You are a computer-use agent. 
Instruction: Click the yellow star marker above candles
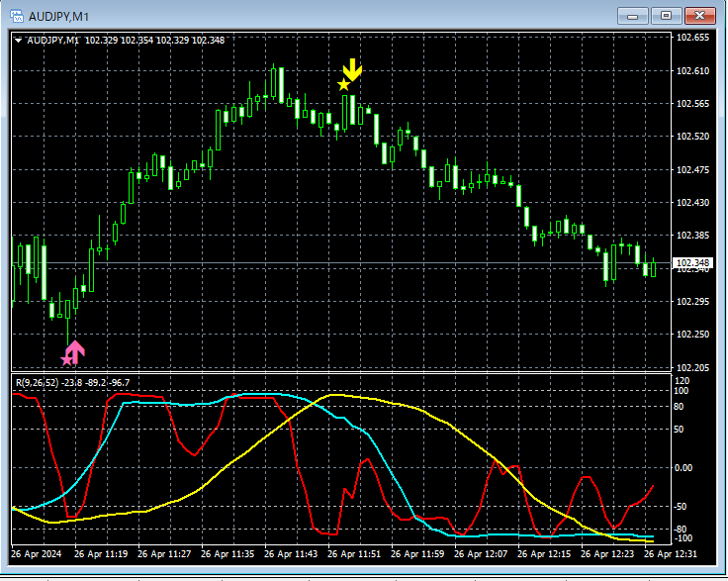tap(343, 85)
